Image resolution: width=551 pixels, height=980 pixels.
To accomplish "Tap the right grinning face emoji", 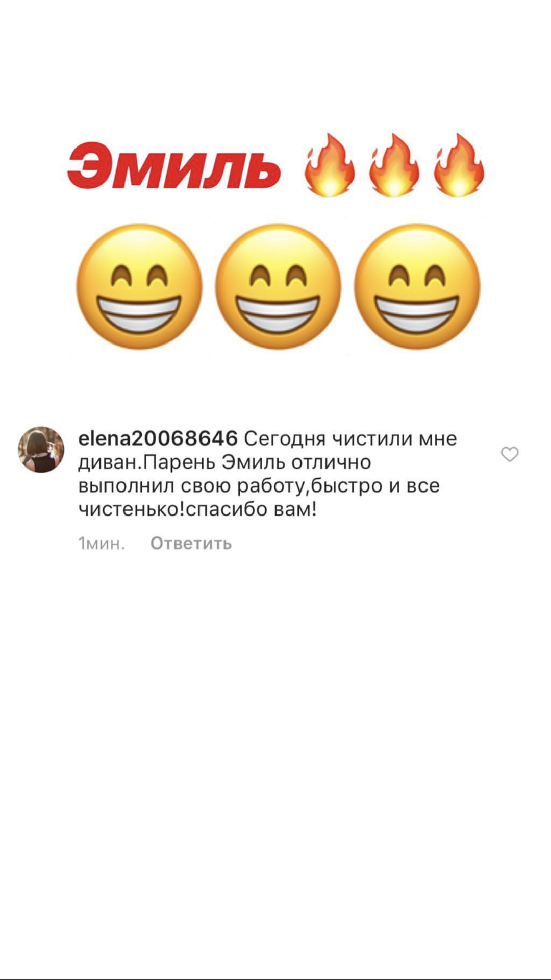I will tap(417, 286).
